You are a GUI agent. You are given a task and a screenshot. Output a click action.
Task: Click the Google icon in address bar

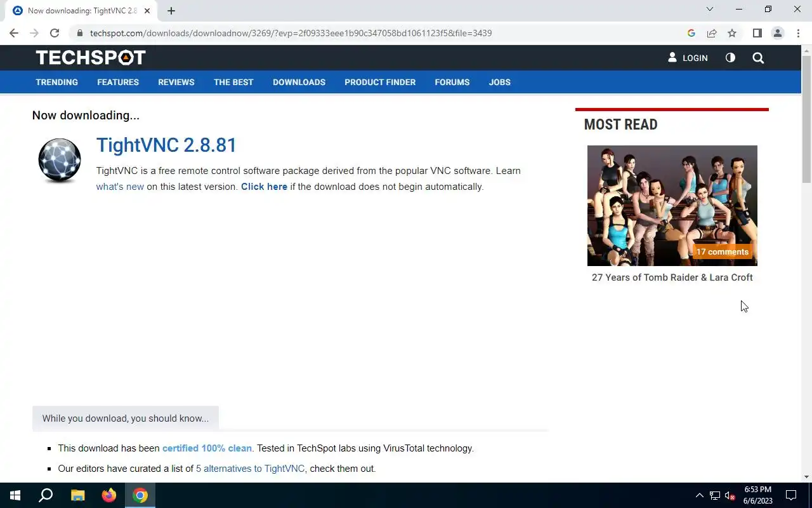click(691, 33)
